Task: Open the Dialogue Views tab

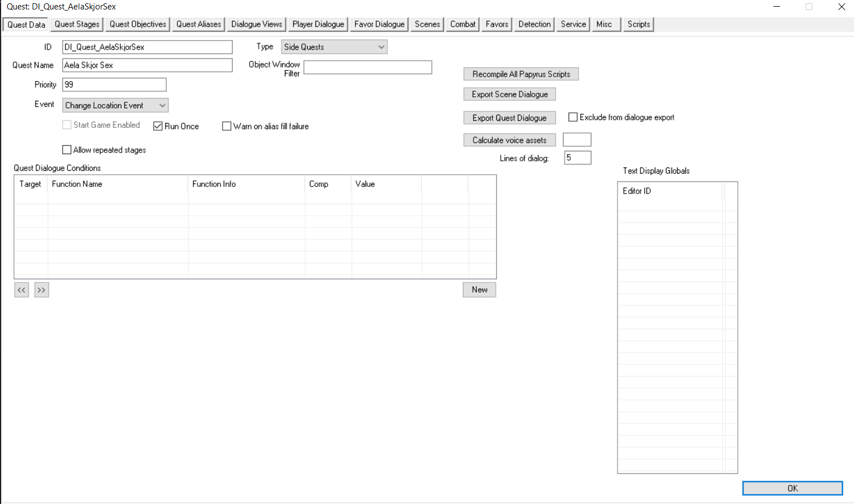Action: (256, 24)
